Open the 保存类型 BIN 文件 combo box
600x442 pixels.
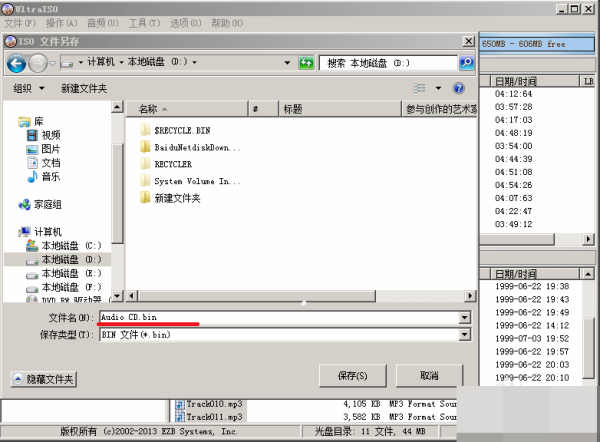[285, 334]
